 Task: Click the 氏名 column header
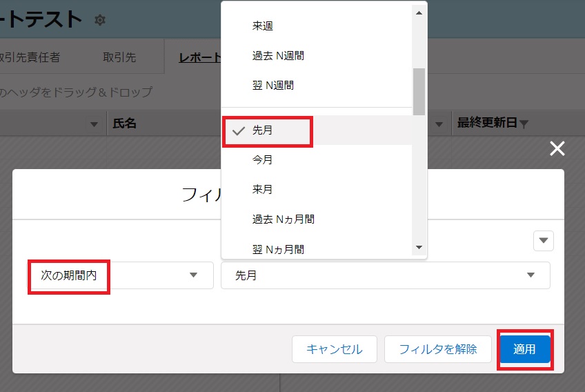tap(125, 124)
